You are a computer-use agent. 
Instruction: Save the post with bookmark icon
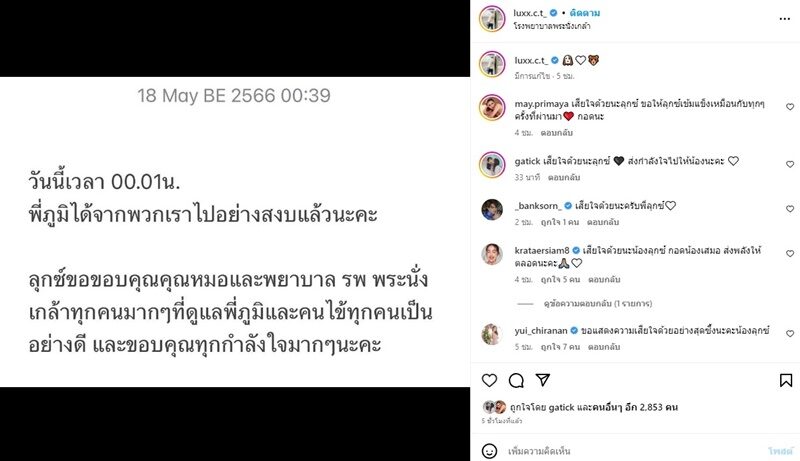tap(786, 380)
